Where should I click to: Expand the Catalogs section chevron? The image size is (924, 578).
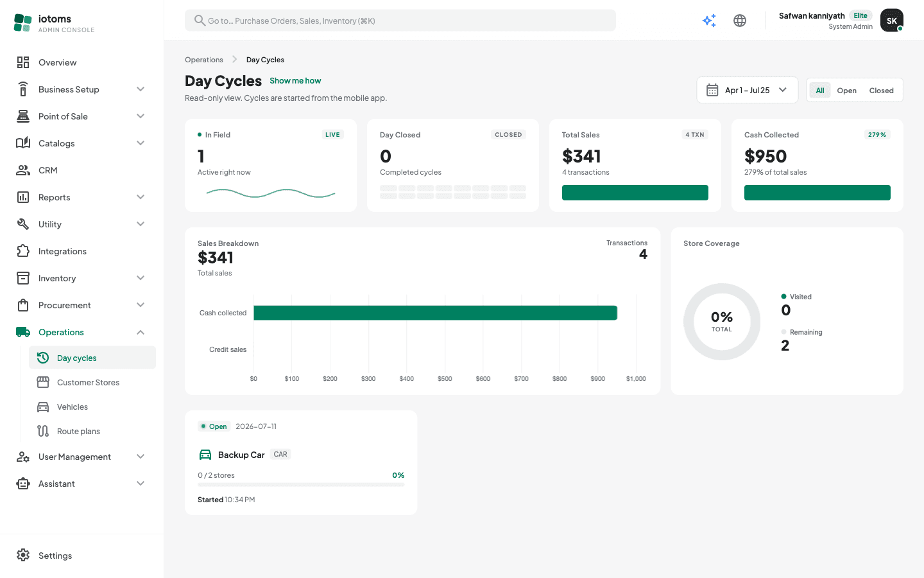pyautogui.click(x=141, y=143)
